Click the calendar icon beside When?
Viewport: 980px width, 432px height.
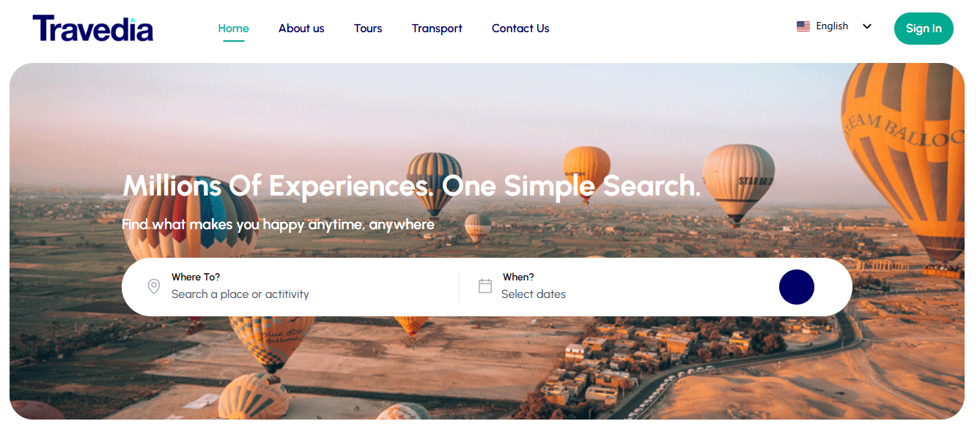tap(485, 286)
